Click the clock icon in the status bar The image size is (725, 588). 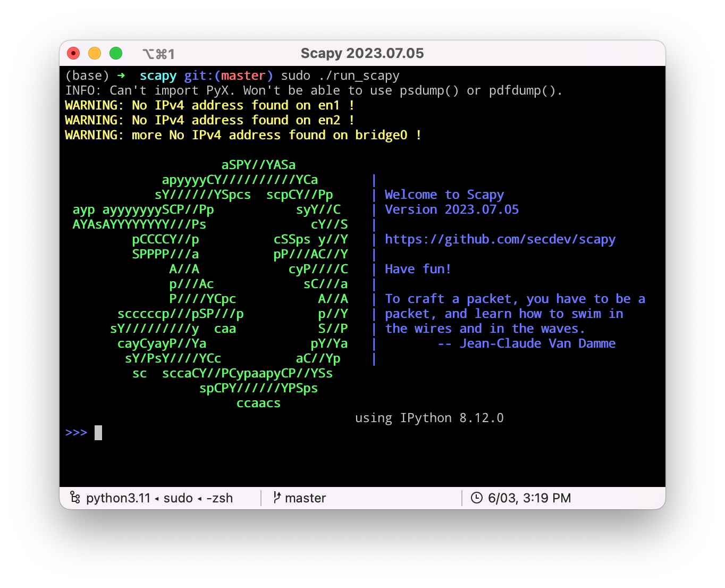[x=477, y=498]
